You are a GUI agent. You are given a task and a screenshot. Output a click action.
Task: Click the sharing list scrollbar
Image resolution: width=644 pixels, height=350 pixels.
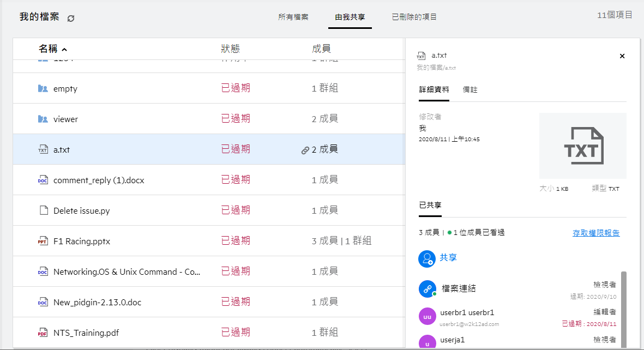(623, 308)
